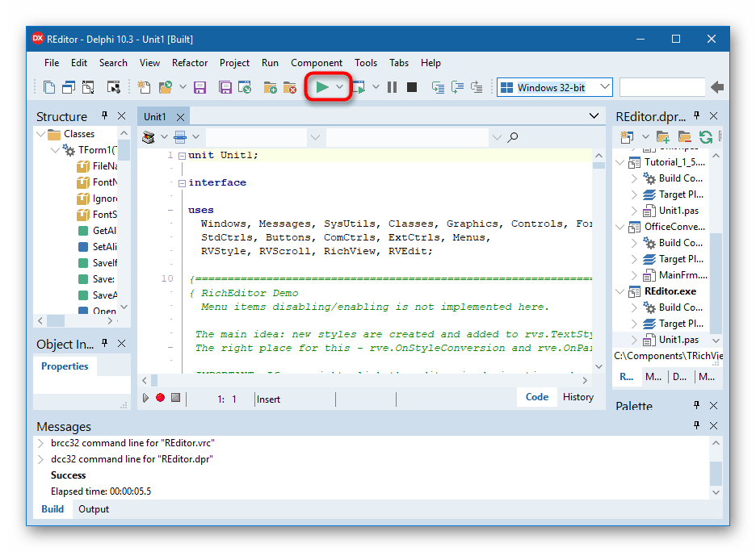Click the project panel vertical scrollbar thumb
756x552 pixels.
pyautogui.click(x=716, y=283)
